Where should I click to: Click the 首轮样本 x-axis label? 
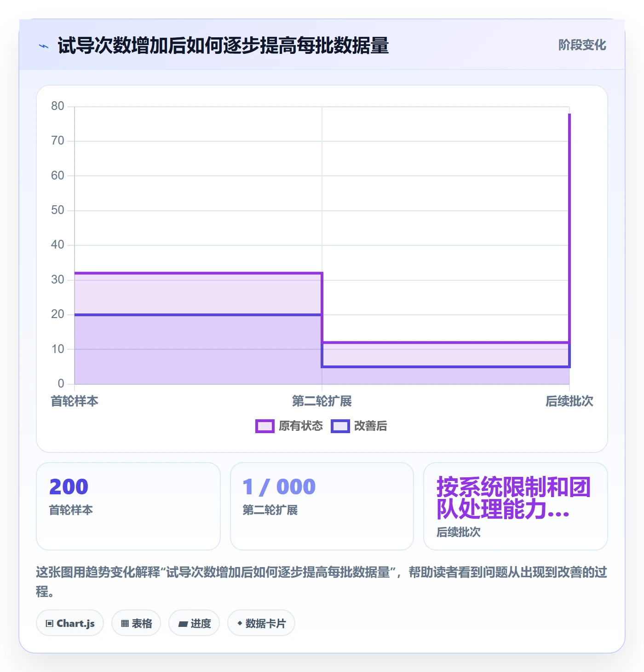(x=75, y=401)
